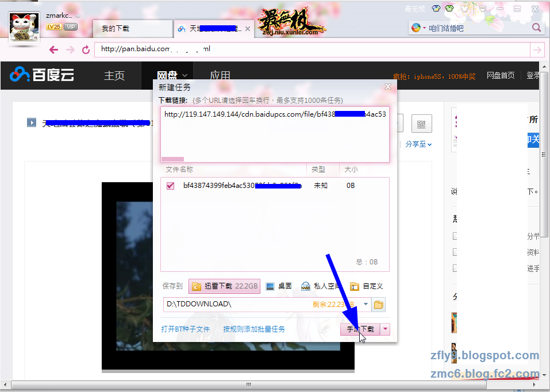The height and width of the screenshot is (392, 550).
Task: Open the 主页 navigation item
Action: click(114, 75)
